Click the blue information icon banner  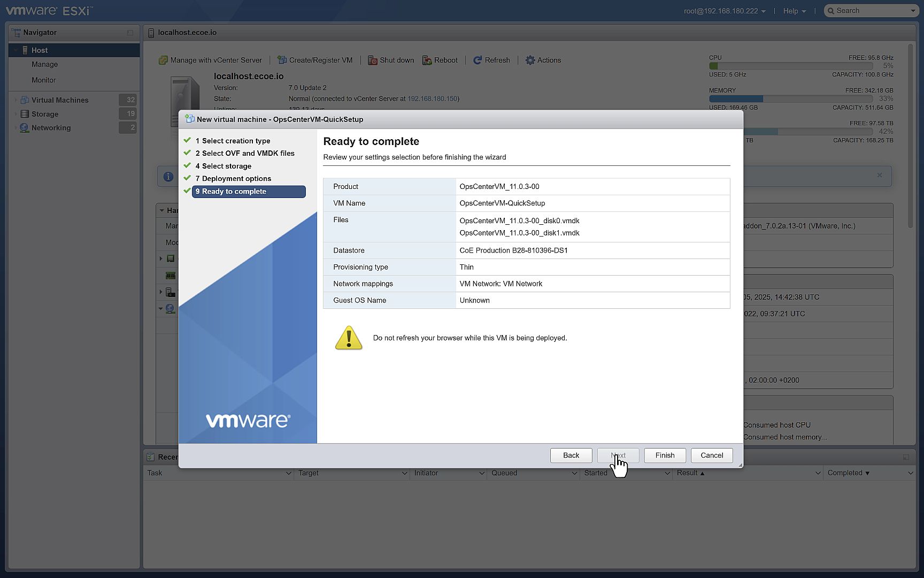[168, 176]
